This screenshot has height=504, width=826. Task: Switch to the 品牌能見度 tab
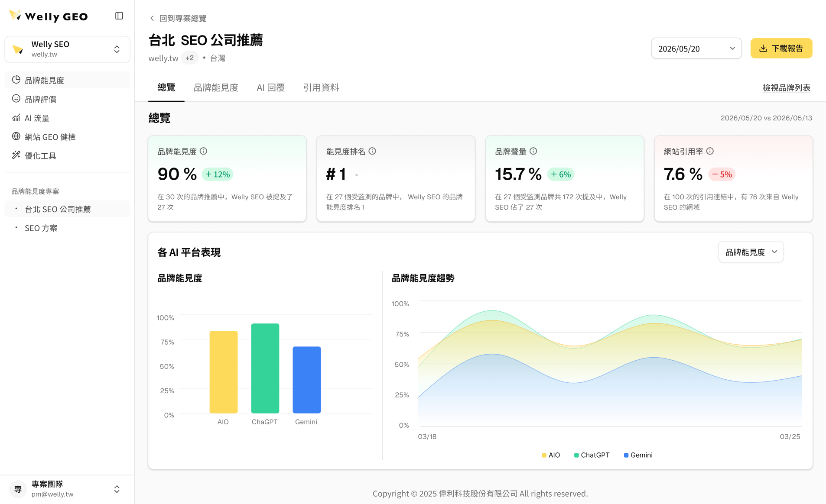[216, 87]
